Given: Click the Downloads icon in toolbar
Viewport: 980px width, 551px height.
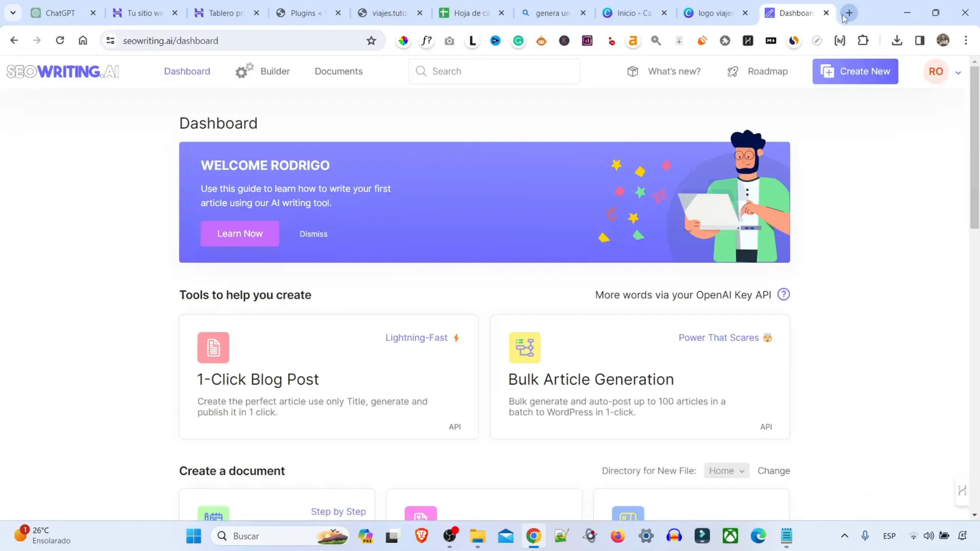Looking at the screenshot, I should 897,40.
